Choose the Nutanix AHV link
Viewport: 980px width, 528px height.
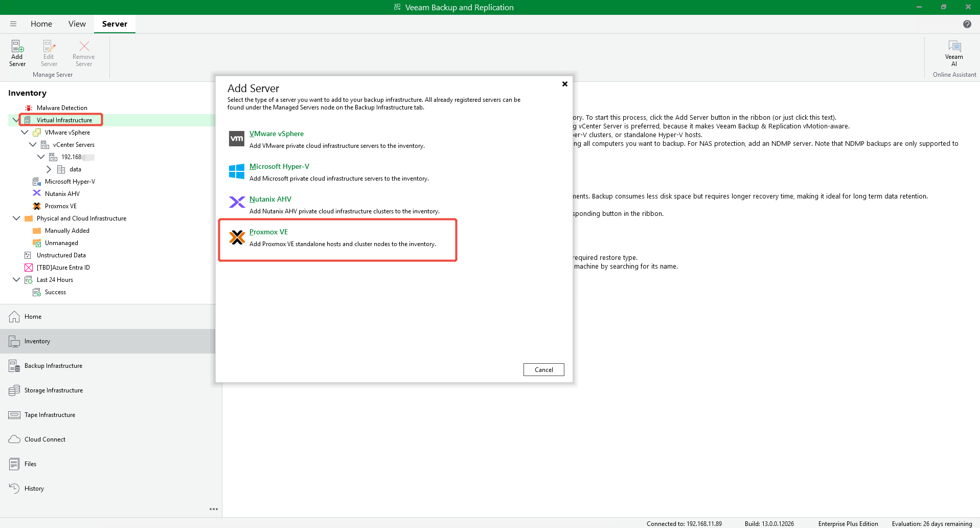click(270, 199)
